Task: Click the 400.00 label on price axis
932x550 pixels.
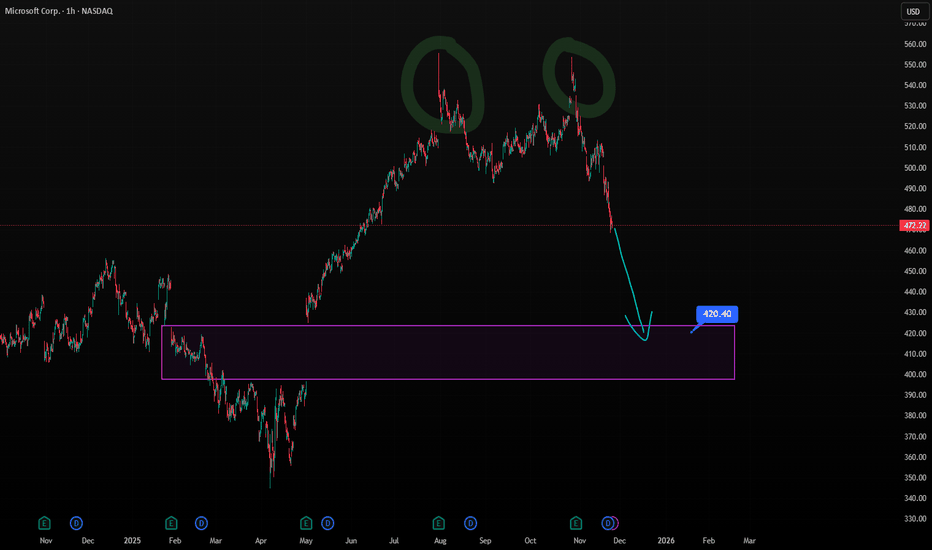Action: pos(911,375)
